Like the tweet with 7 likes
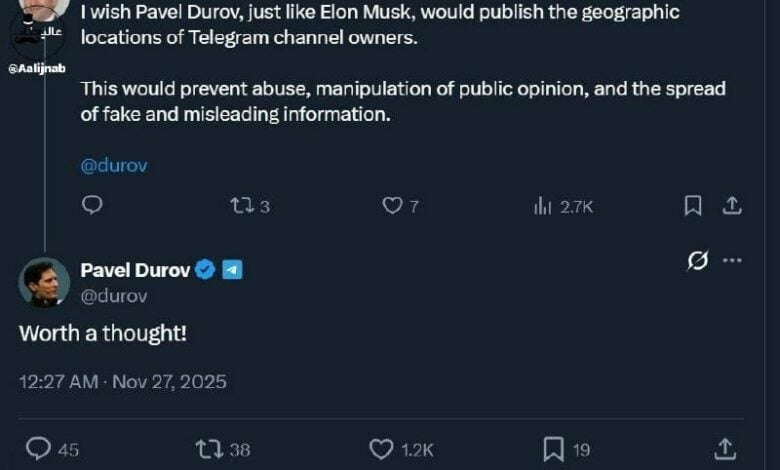 pos(392,206)
